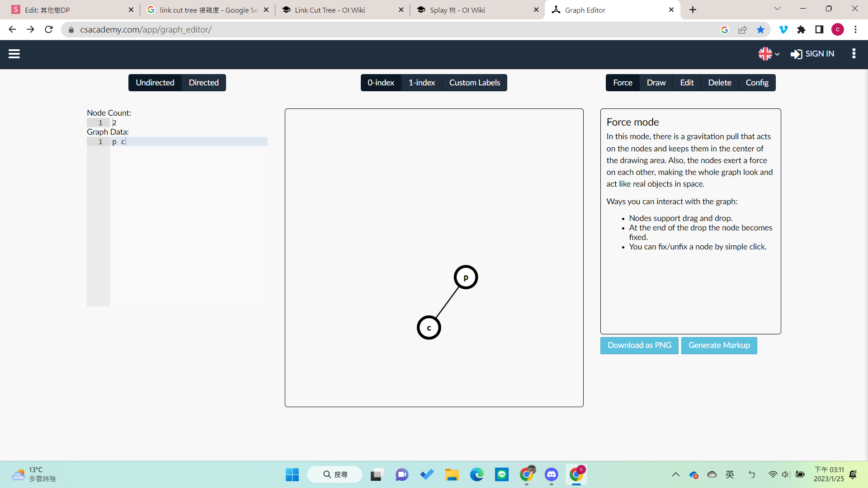Switch to the Draw mode tab
The height and width of the screenshot is (488, 868).
pos(656,83)
